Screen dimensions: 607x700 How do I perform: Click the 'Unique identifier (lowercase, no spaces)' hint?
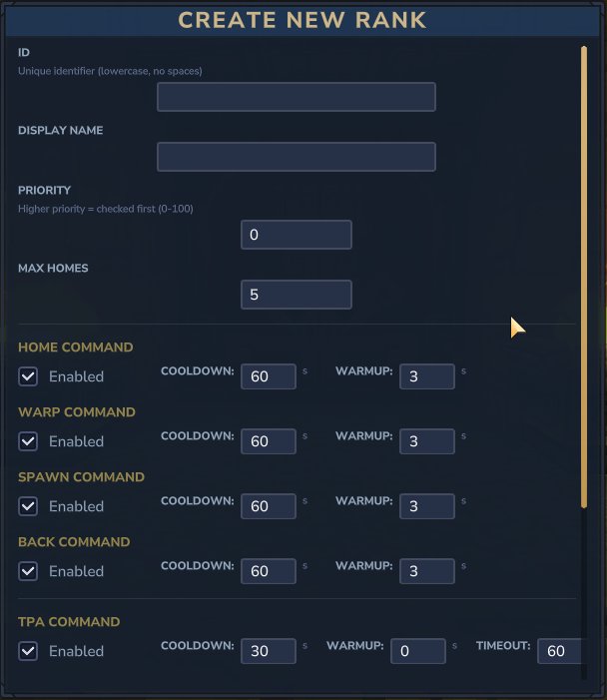tap(110, 71)
